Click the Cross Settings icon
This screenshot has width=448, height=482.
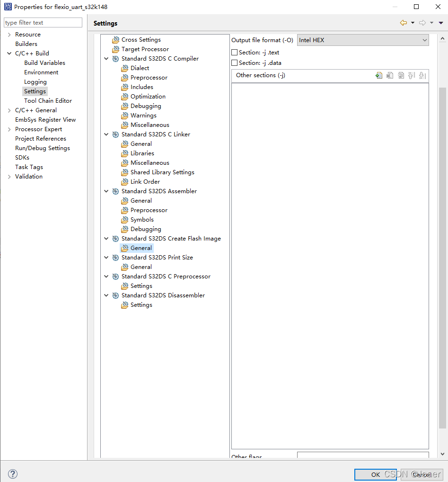(116, 40)
